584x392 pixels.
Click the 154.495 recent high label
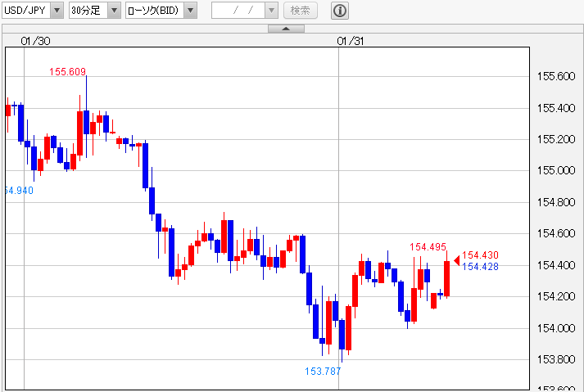(428, 247)
